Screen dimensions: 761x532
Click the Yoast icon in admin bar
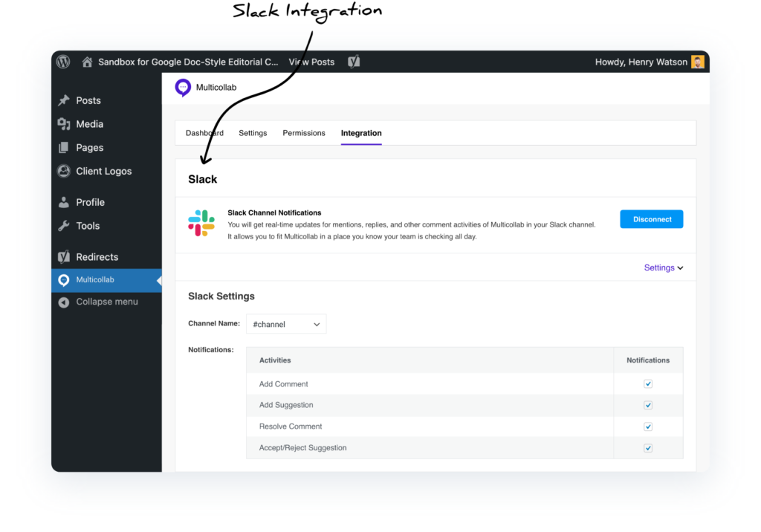tap(354, 62)
